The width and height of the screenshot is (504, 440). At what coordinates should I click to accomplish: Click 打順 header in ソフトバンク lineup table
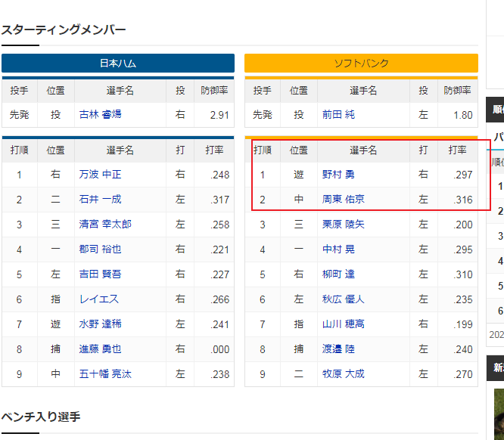(x=263, y=150)
